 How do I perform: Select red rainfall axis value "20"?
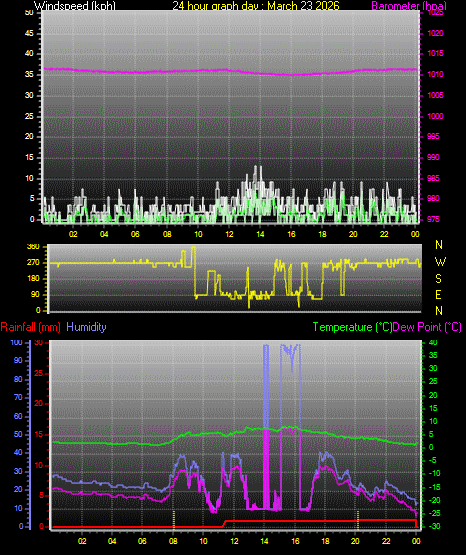click(39, 404)
